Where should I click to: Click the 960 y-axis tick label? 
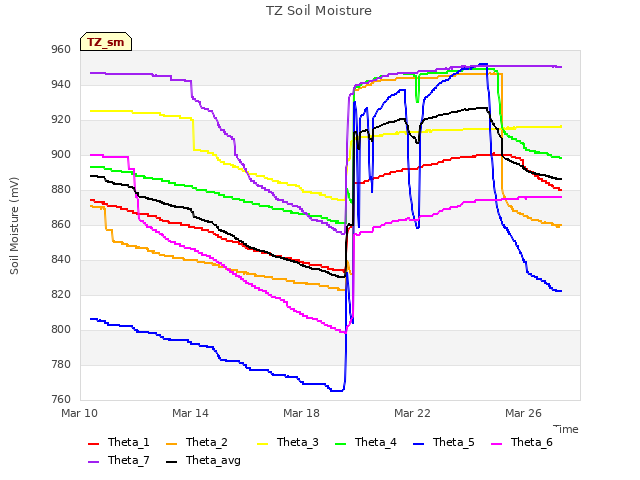pos(61,50)
